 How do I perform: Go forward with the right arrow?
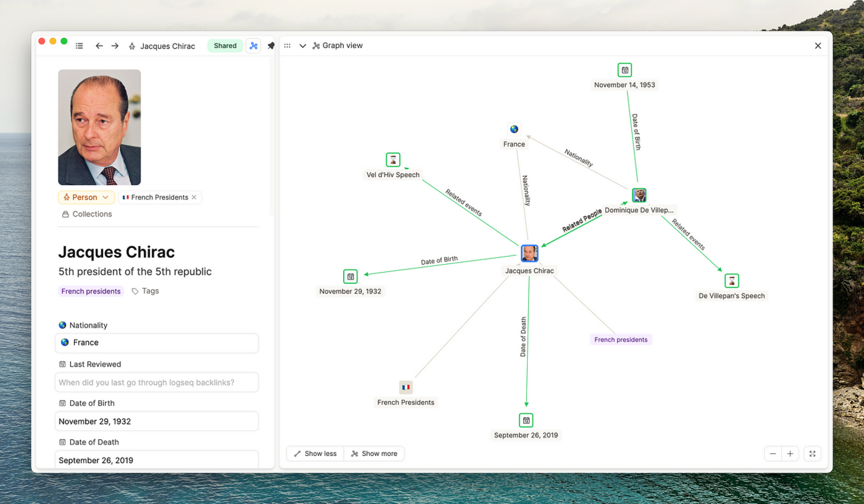coord(115,46)
